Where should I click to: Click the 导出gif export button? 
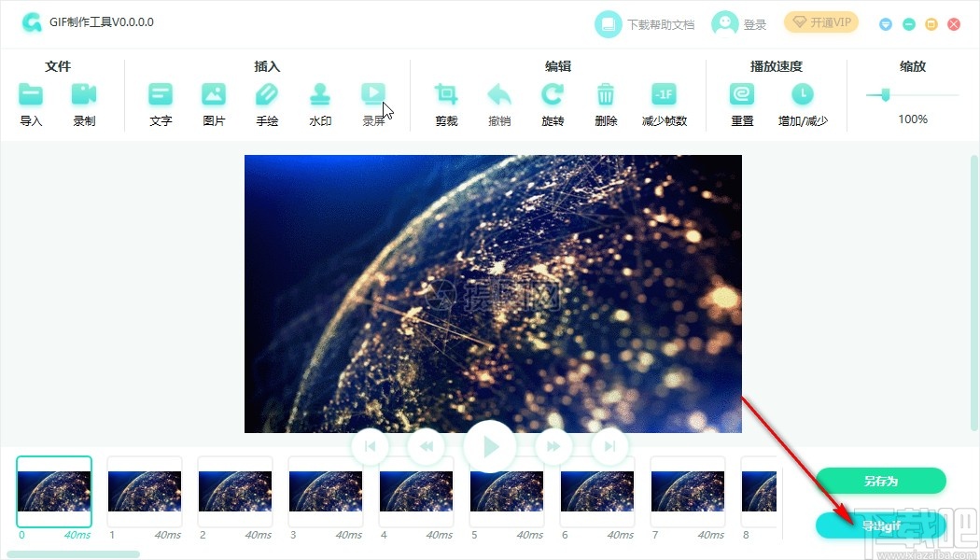881,525
